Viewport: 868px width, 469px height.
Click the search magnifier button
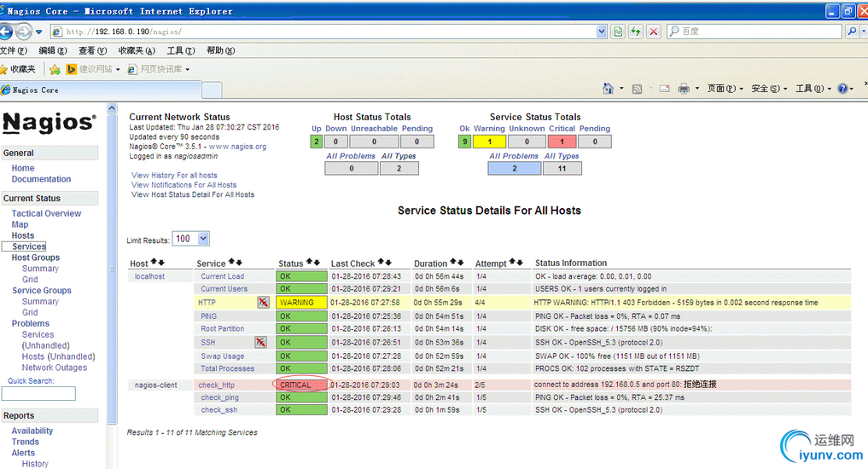(852, 32)
